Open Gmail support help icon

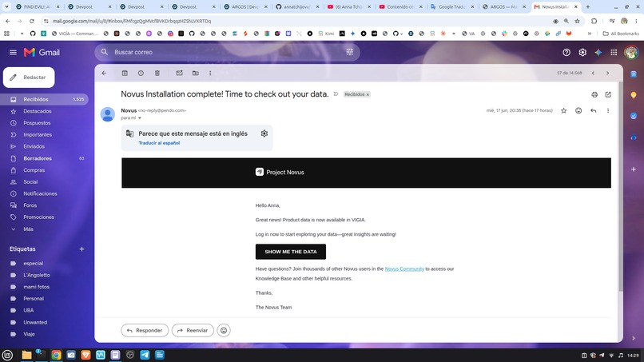click(566, 52)
